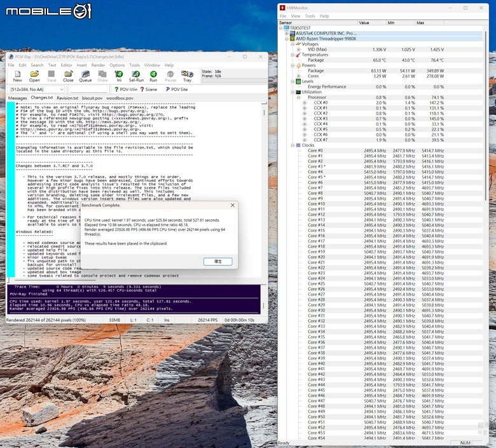Collapse the Clocks section

point(293,145)
